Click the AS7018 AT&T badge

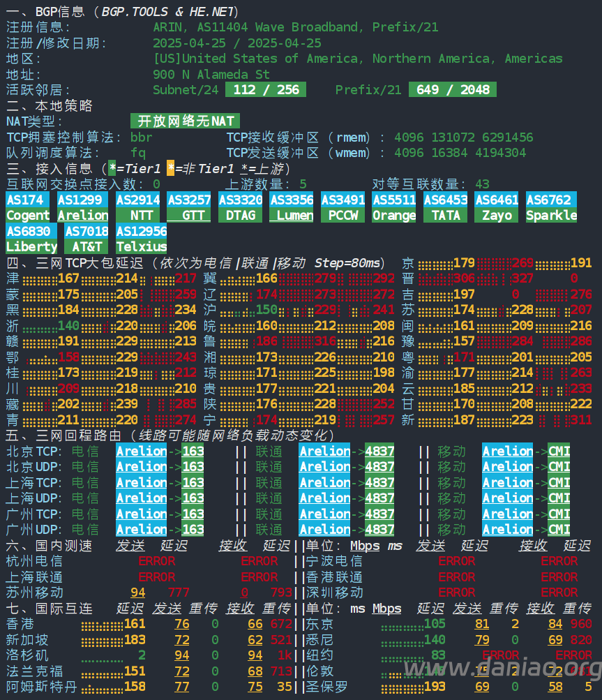tap(86, 239)
